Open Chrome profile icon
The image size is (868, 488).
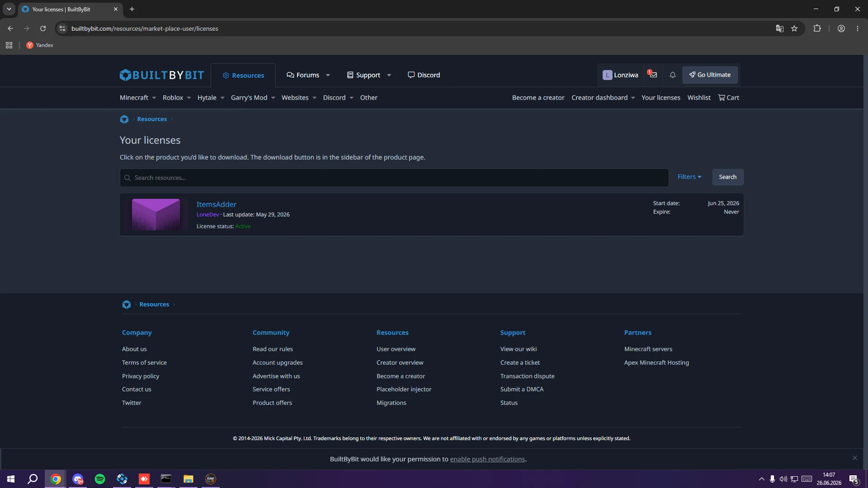[x=841, y=28]
